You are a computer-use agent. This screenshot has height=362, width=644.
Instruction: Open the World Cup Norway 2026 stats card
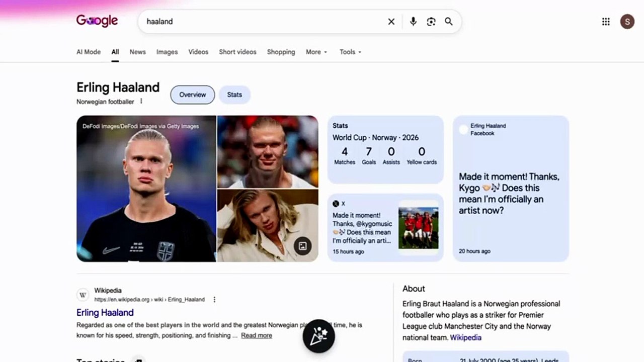click(x=385, y=150)
